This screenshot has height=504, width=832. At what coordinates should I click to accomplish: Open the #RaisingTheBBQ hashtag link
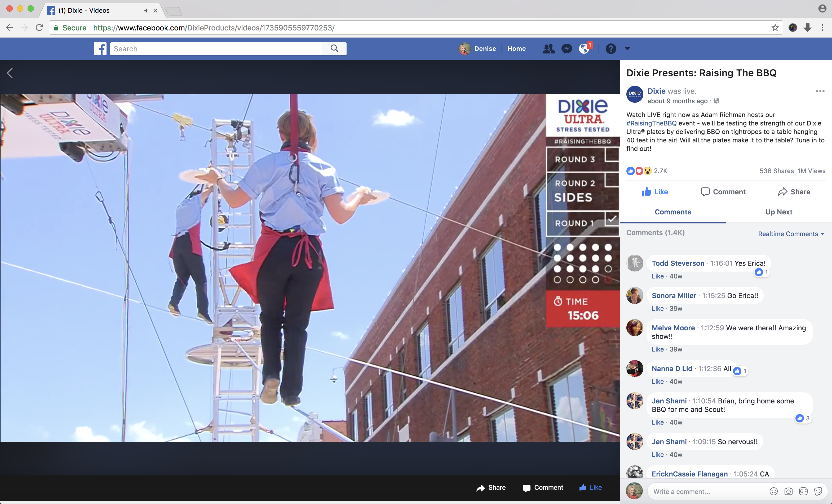[x=651, y=123]
